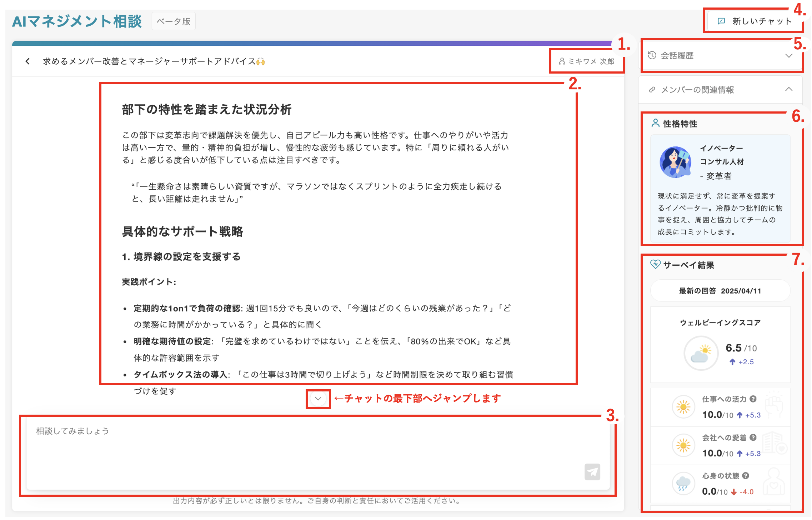Click the Innovator personality avatar image

point(675,162)
